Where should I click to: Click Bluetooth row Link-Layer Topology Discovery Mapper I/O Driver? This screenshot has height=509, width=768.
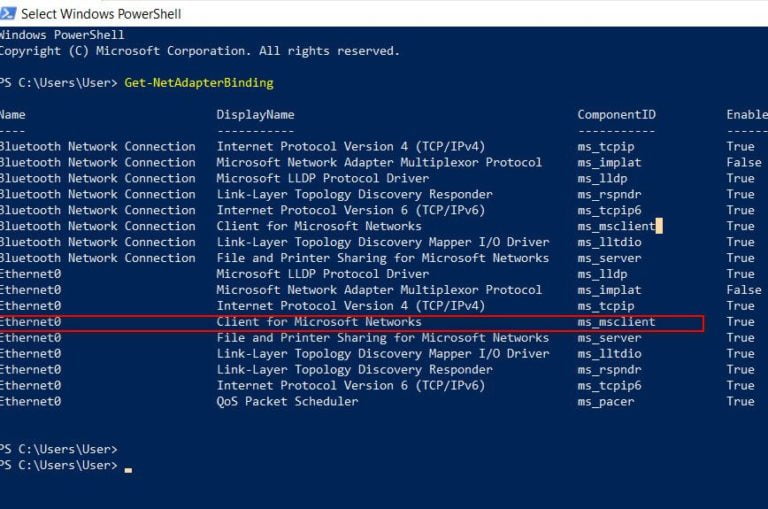click(x=383, y=242)
